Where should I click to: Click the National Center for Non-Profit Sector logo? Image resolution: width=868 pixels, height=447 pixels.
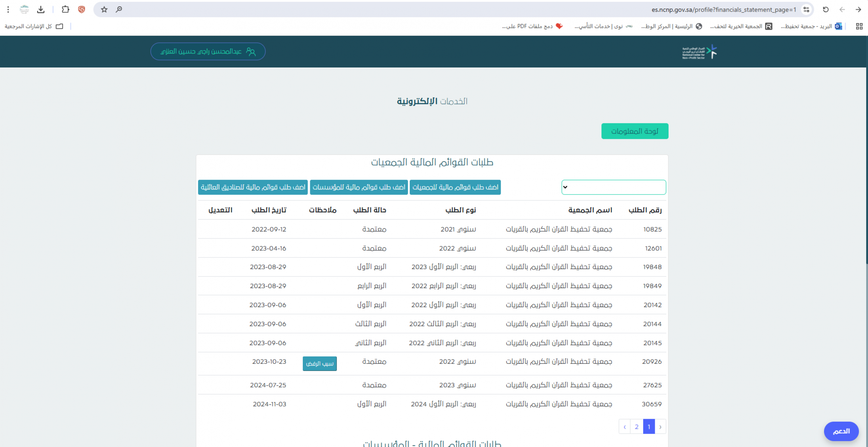[x=699, y=52]
